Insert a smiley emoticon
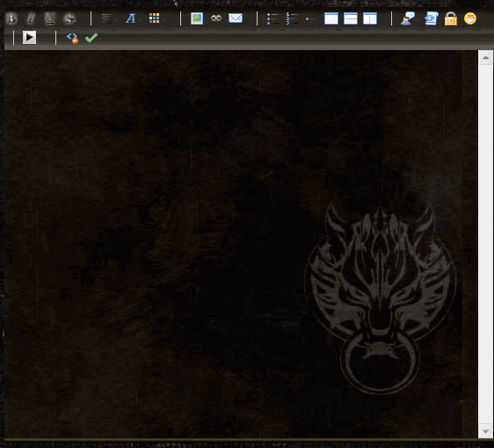Image resolution: width=494 pixels, height=448 pixels. [470, 18]
